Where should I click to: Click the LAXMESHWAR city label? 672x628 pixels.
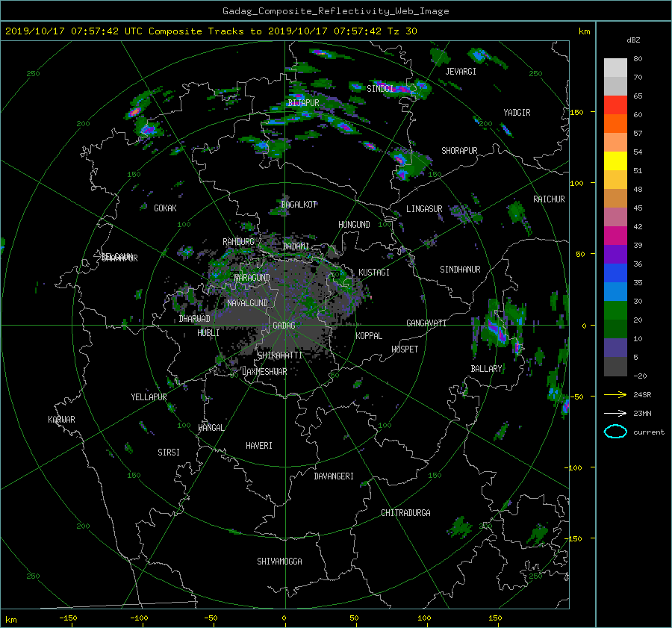pyautogui.click(x=264, y=372)
